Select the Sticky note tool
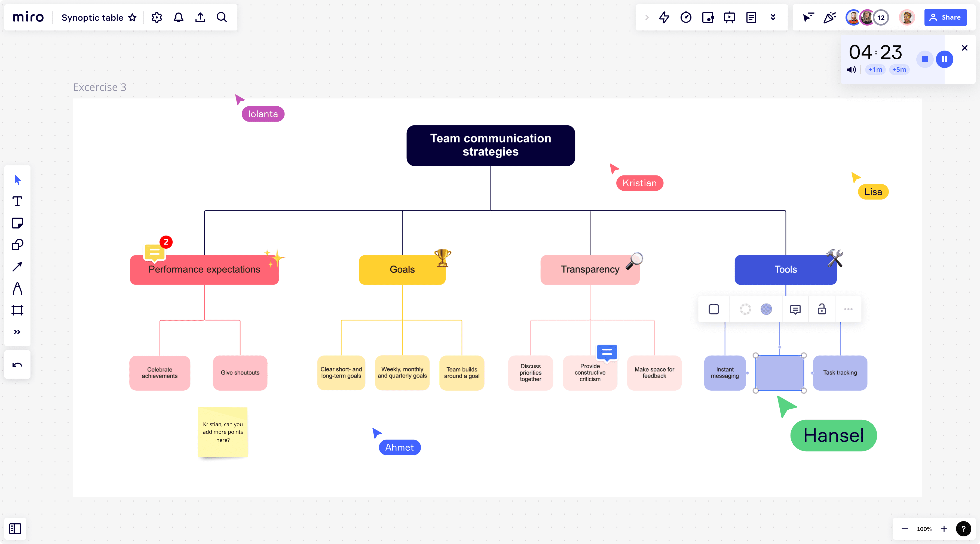This screenshot has width=980, height=544. (x=17, y=223)
